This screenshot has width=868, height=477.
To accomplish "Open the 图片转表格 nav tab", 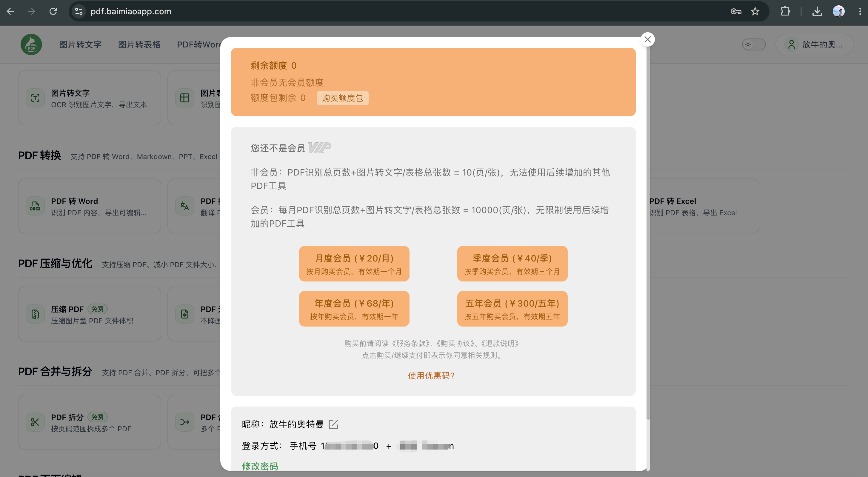I will click(139, 44).
